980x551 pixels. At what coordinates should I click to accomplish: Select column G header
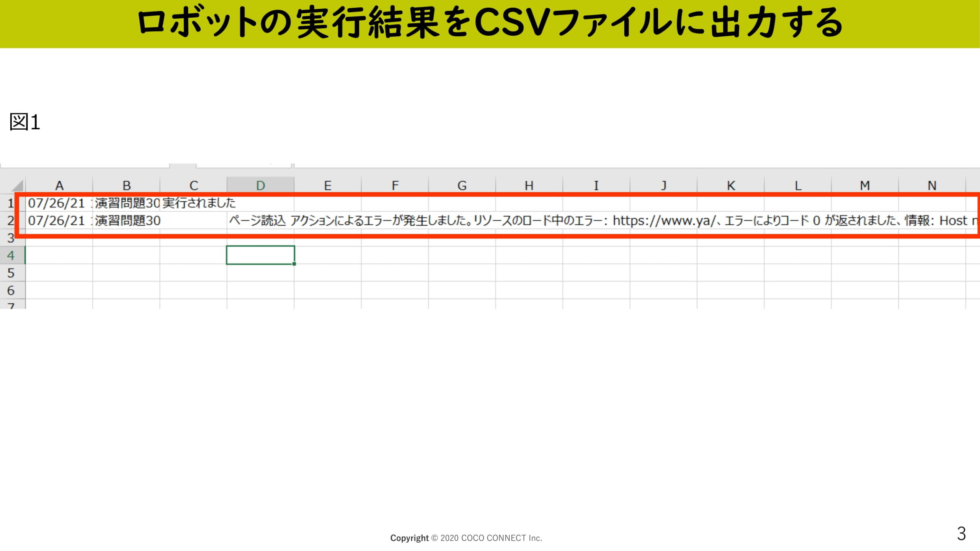(x=462, y=185)
